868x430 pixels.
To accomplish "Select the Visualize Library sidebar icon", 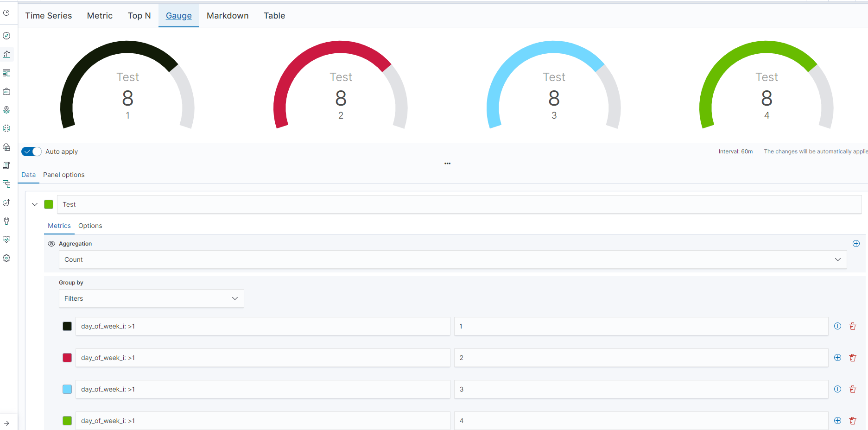I will pos(7,54).
